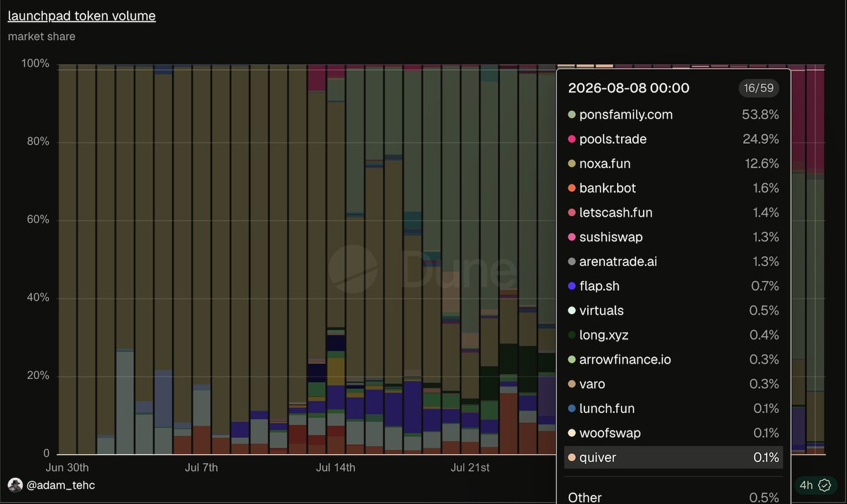Click the 100% y-axis label

(x=35, y=64)
